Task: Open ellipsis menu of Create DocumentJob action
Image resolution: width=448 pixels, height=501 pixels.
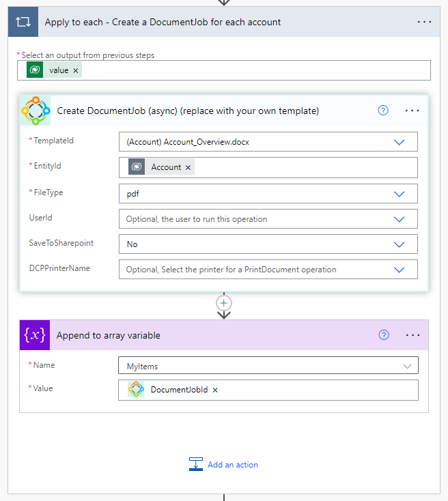Action: pyautogui.click(x=412, y=111)
